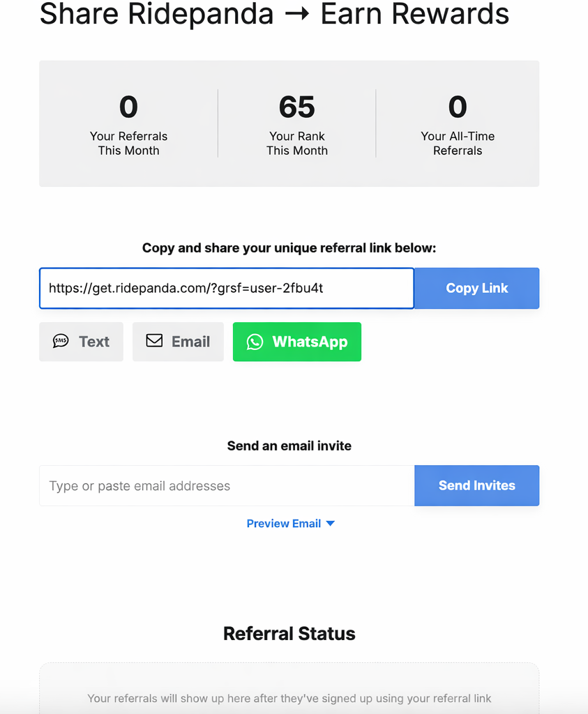Focus the unique referral link field
588x714 pixels.
[x=227, y=288]
